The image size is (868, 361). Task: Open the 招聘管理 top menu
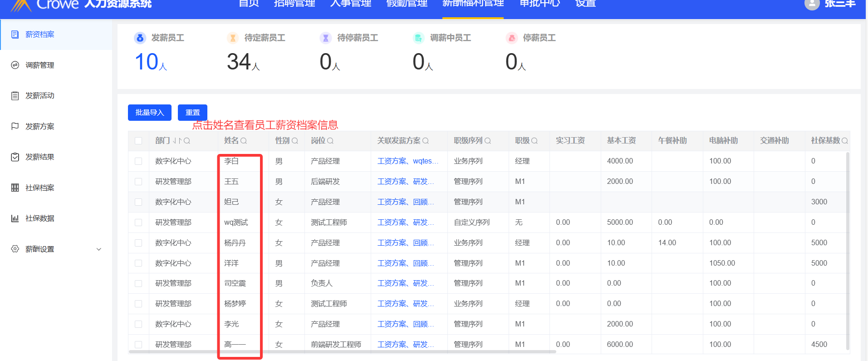(294, 4)
